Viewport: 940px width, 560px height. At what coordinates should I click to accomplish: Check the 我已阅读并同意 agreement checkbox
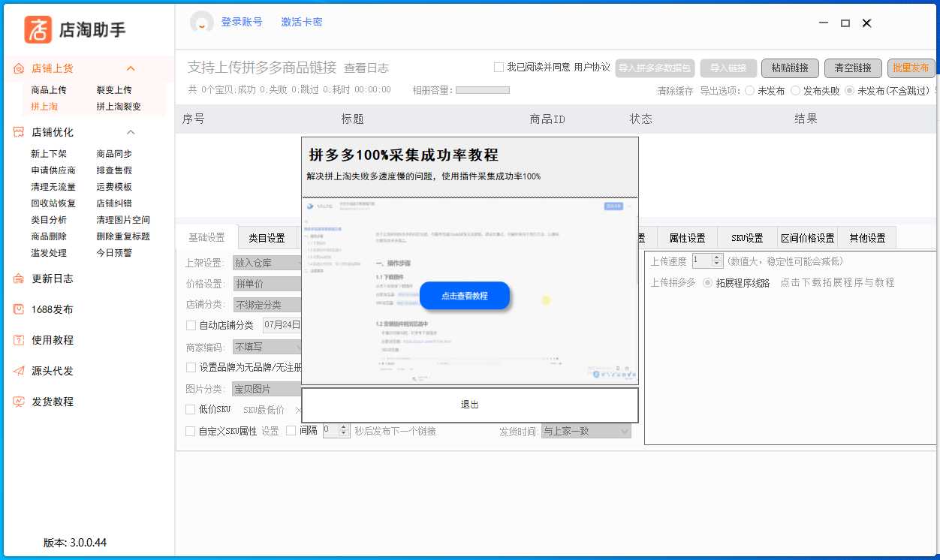tap(499, 67)
